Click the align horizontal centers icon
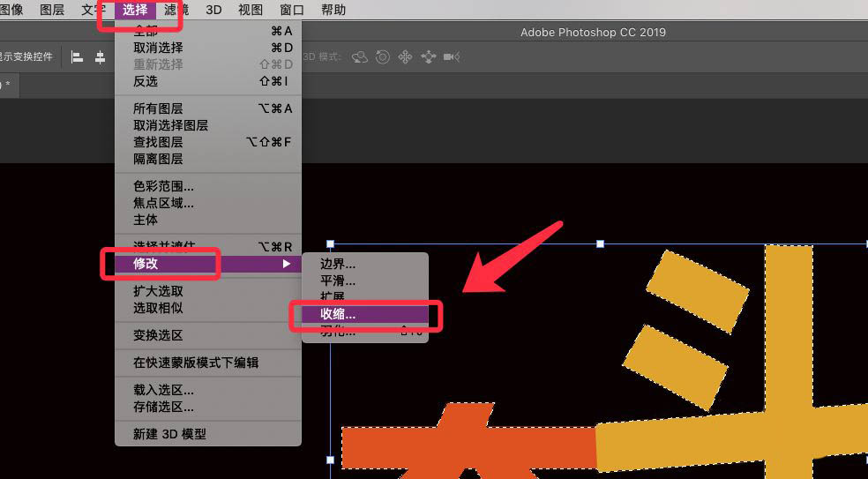 pyautogui.click(x=101, y=57)
